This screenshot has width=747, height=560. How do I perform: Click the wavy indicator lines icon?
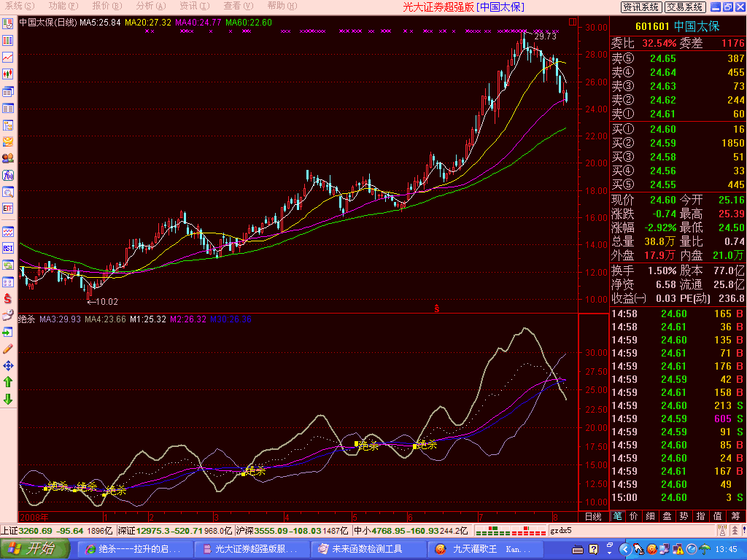tap(7, 232)
